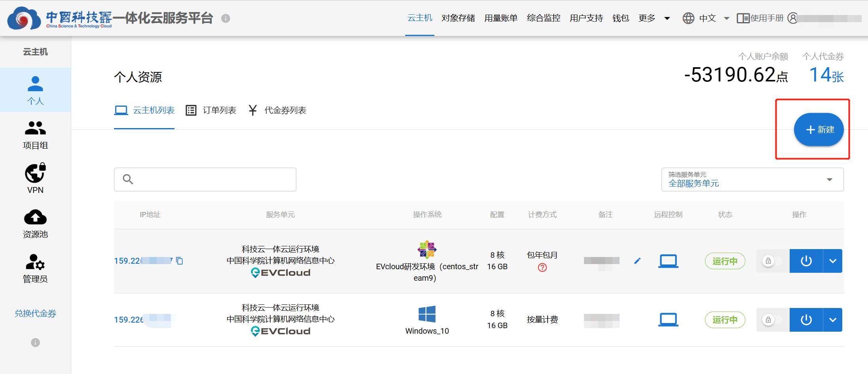The width and height of the screenshot is (868, 374).
Task: Click 运行中 status of the CentOS host
Action: pyautogui.click(x=725, y=261)
